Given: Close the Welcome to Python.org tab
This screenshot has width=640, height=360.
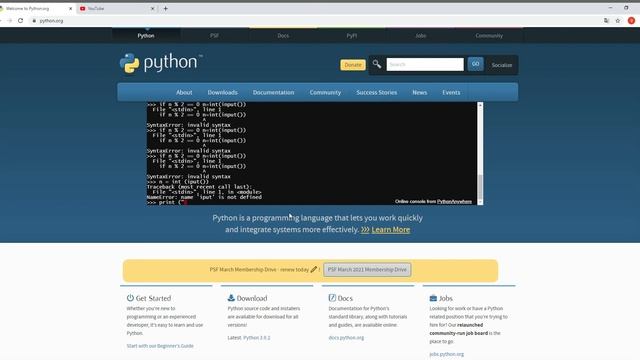Looking at the screenshot, I should 70,8.
